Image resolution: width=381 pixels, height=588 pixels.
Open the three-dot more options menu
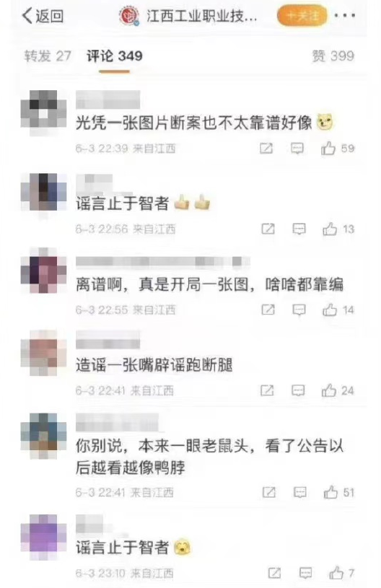[x=345, y=16]
